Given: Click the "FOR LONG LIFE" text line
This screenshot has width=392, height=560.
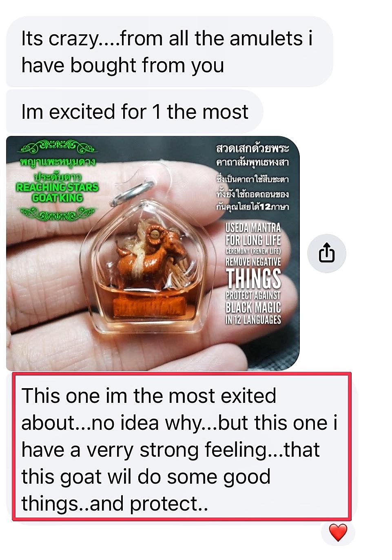Looking at the screenshot, I should 253,240.
